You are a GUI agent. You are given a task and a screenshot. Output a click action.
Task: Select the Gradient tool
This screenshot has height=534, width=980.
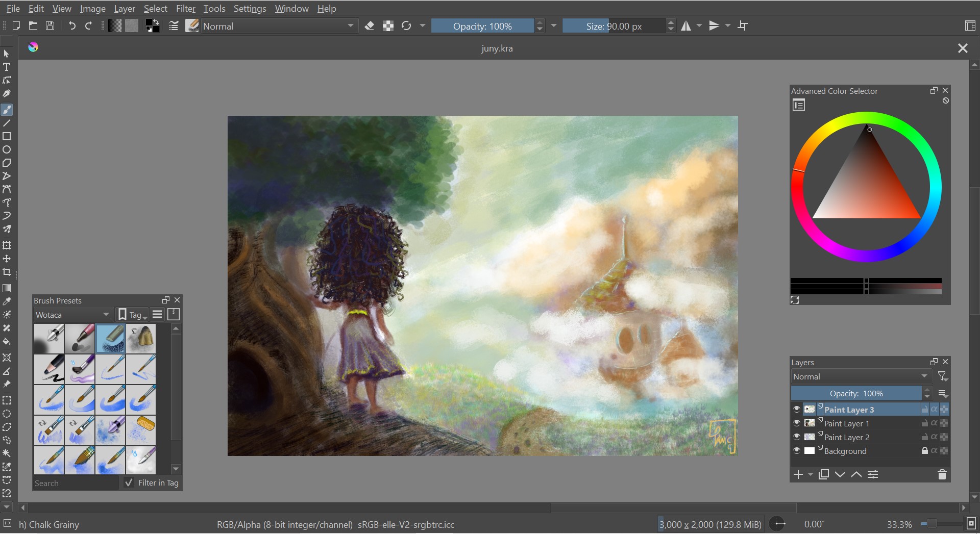click(7, 288)
